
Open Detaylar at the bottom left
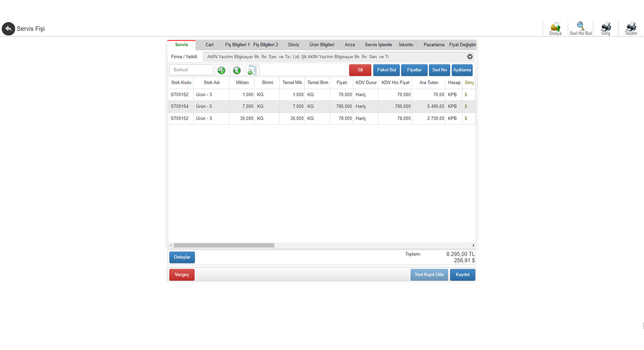click(x=182, y=258)
